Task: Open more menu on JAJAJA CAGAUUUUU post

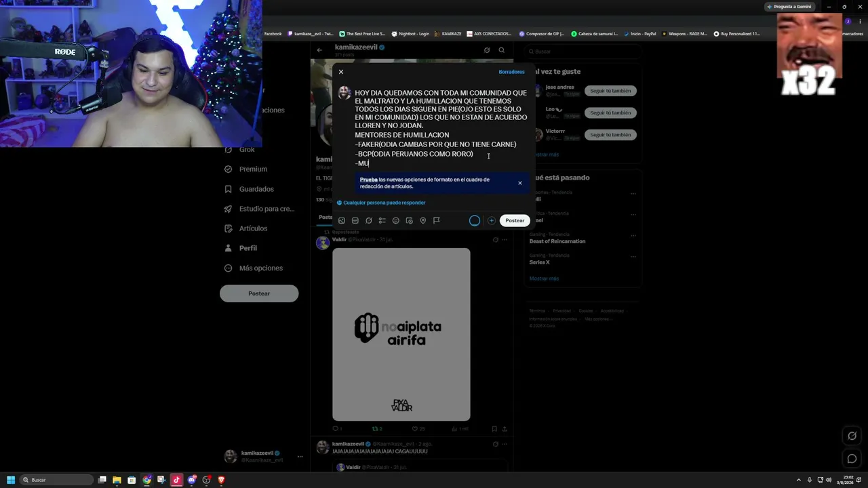Action: pos(505,444)
